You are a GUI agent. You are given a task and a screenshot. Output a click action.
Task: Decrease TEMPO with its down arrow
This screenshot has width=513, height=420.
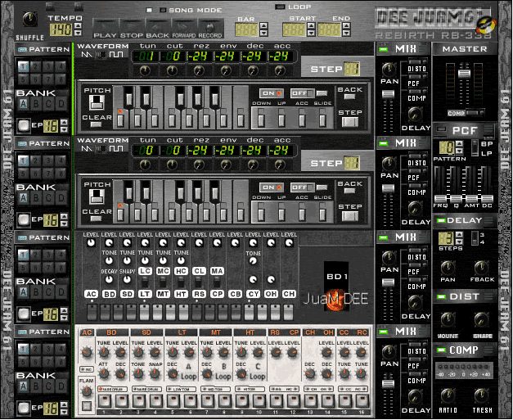(x=78, y=33)
